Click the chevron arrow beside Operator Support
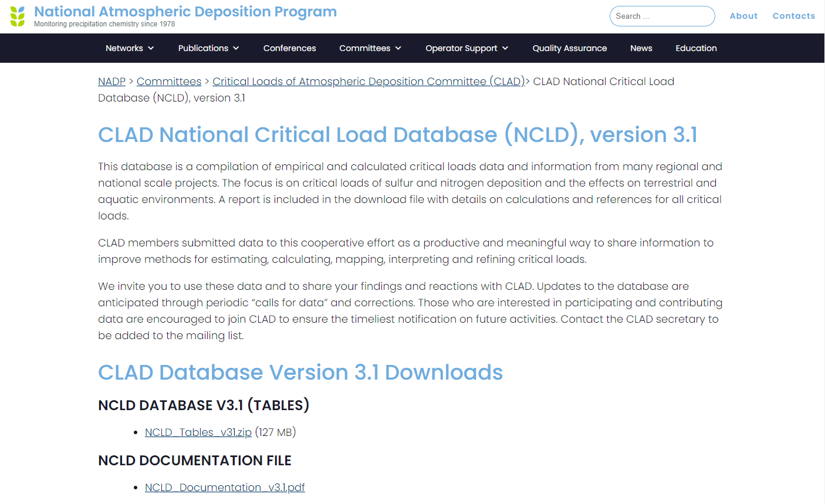Viewport: 825px width, 504px height. (505, 48)
